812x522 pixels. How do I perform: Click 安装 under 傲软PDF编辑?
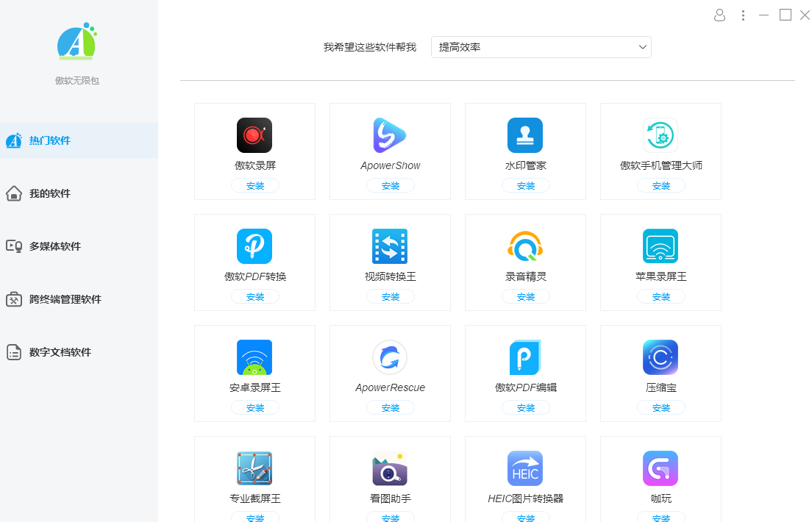tap(526, 407)
